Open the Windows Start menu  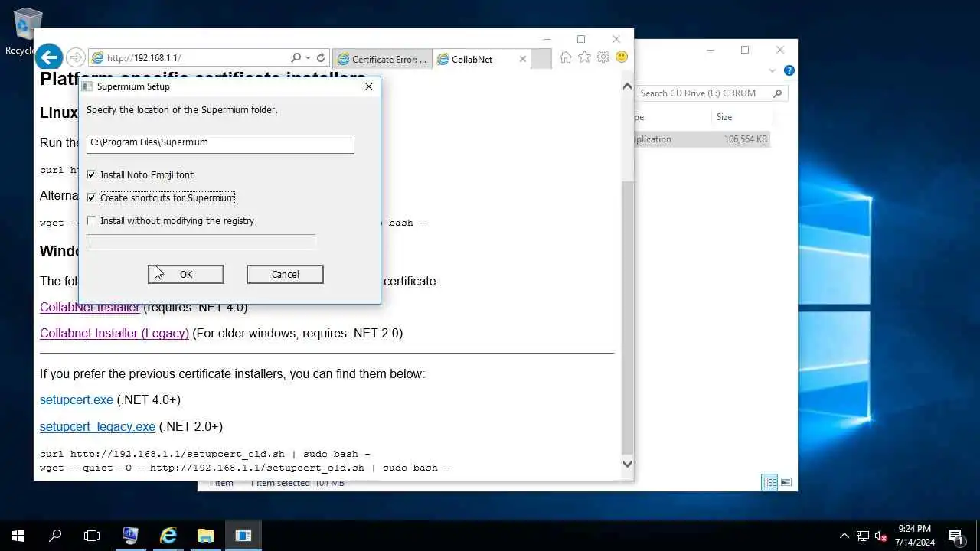click(18, 536)
